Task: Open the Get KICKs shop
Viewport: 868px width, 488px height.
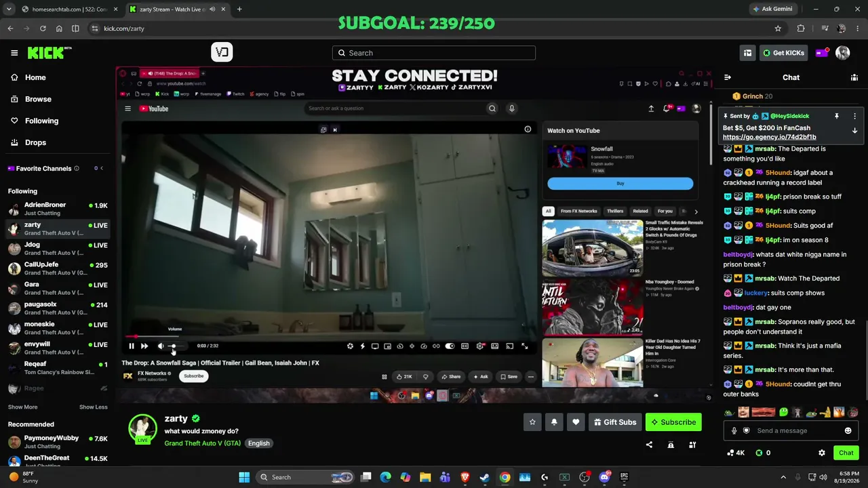Action: [783, 53]
